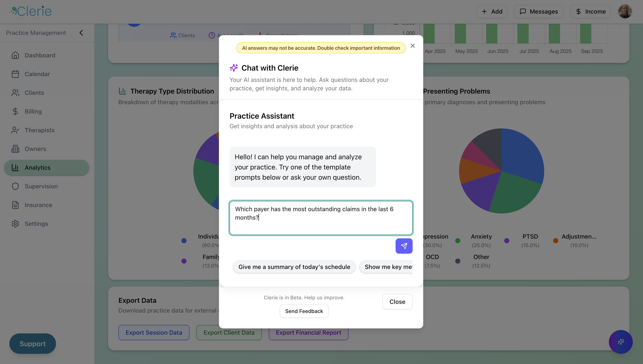This screenshot has height=364, width=643.
Task: Open the Supervision shield icon
Action: coord(16,186)
